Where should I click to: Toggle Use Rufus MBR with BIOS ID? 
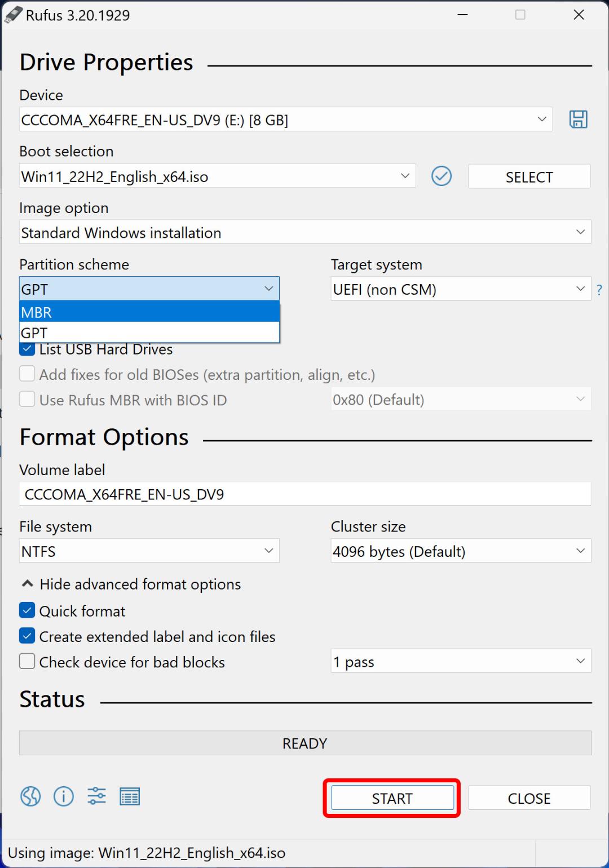coord(27,400)
